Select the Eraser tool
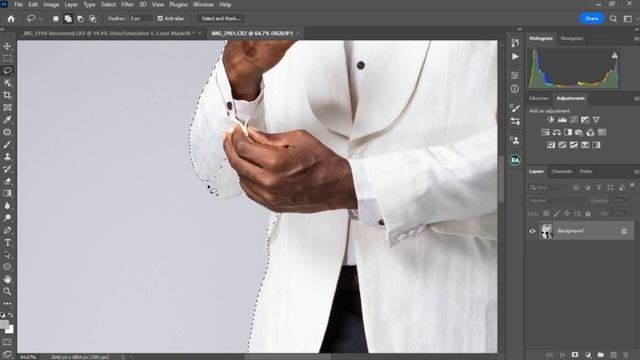This screenshot has height=360, width=640. point(7,181)
